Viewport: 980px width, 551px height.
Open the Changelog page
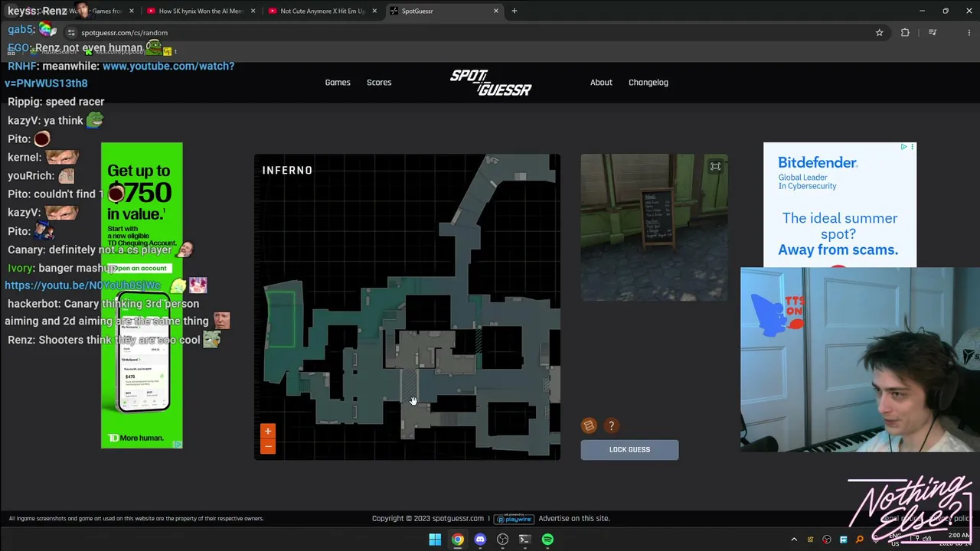click(x=648, y=83)
